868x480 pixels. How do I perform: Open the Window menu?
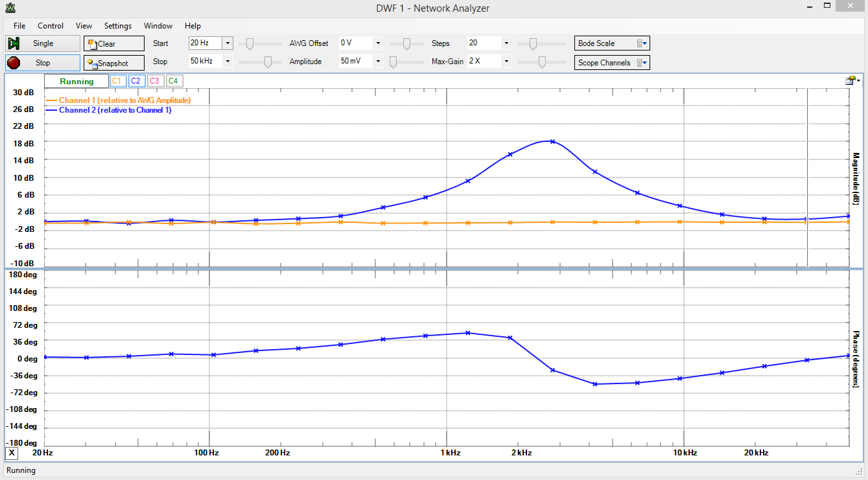coord(158,26)
